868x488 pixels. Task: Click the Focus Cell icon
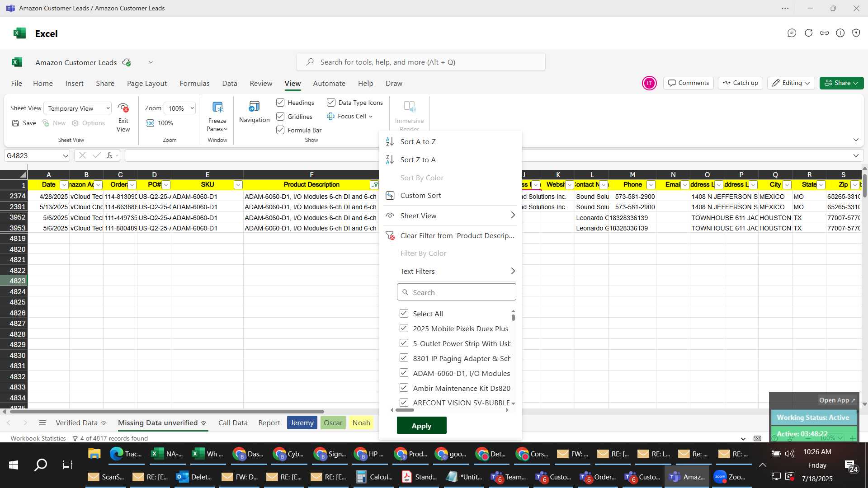pos(330,116)
